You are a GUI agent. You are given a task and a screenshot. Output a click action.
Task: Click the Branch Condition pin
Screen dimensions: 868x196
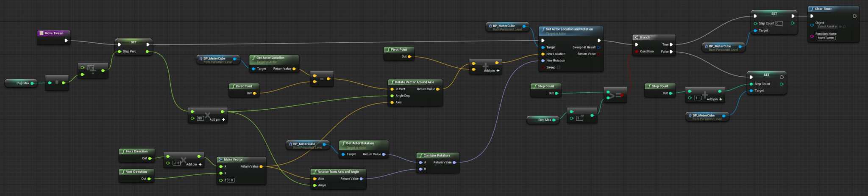click(637, 52)
